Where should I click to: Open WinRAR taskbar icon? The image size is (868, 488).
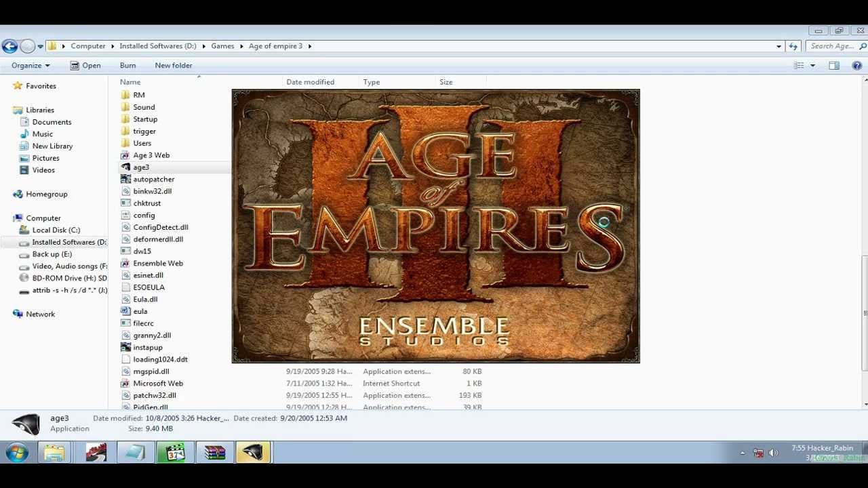click(214, 453)
